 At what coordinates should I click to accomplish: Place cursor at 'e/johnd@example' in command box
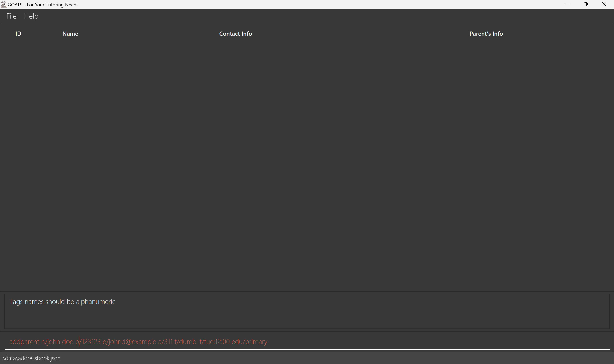pyautogui.click(x=129, y=342)
